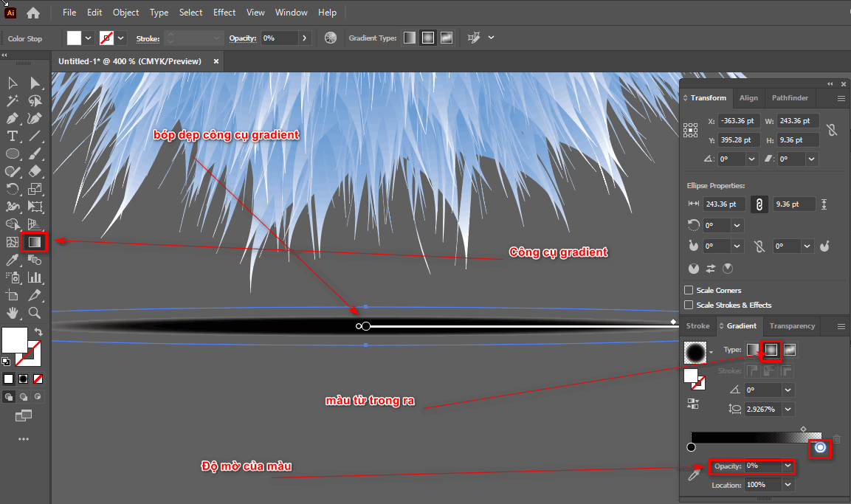This screenshot has width=851, height=504.
Task: Pick the Eyedropper tool in the toolbar
Action: point(13,260)
